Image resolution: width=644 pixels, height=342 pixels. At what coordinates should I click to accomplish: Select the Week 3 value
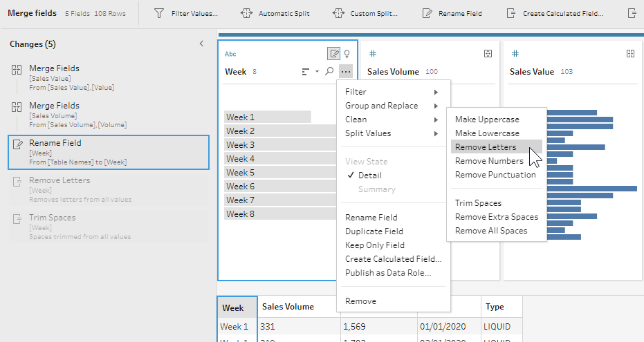tap(280, 145)
